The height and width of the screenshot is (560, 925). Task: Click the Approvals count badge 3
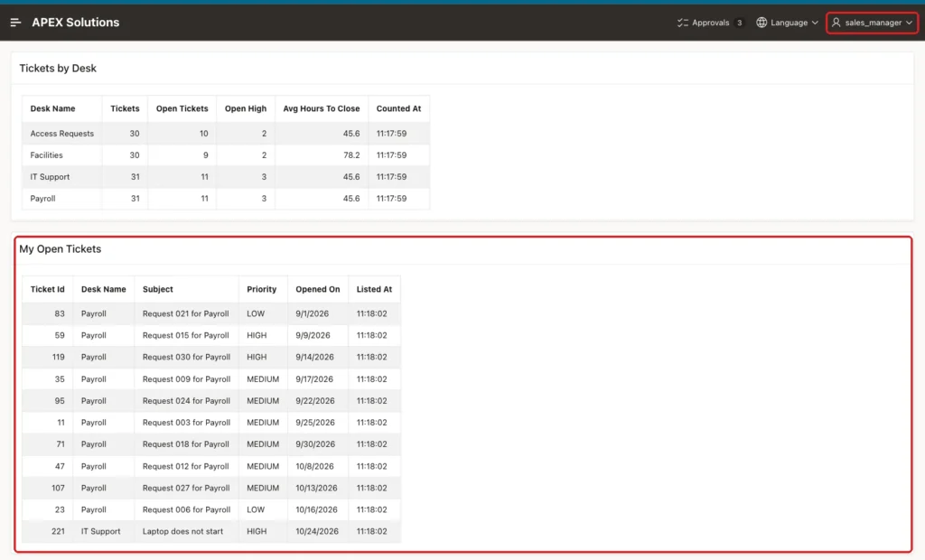tap(739, 23)
